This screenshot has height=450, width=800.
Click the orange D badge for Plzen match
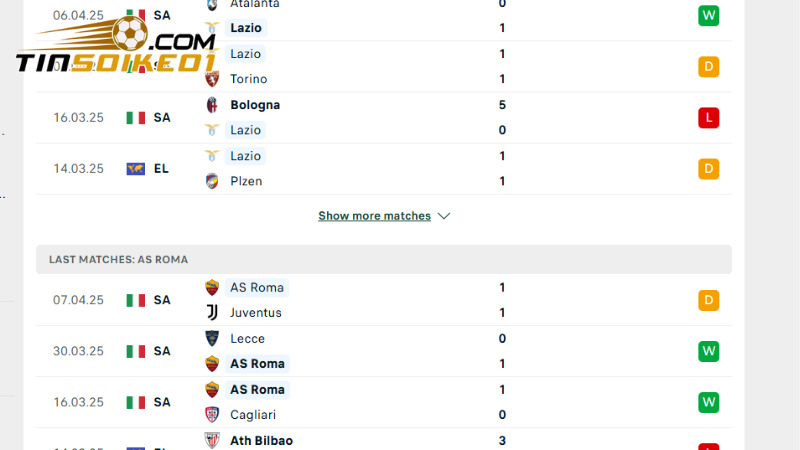point(709,169)
